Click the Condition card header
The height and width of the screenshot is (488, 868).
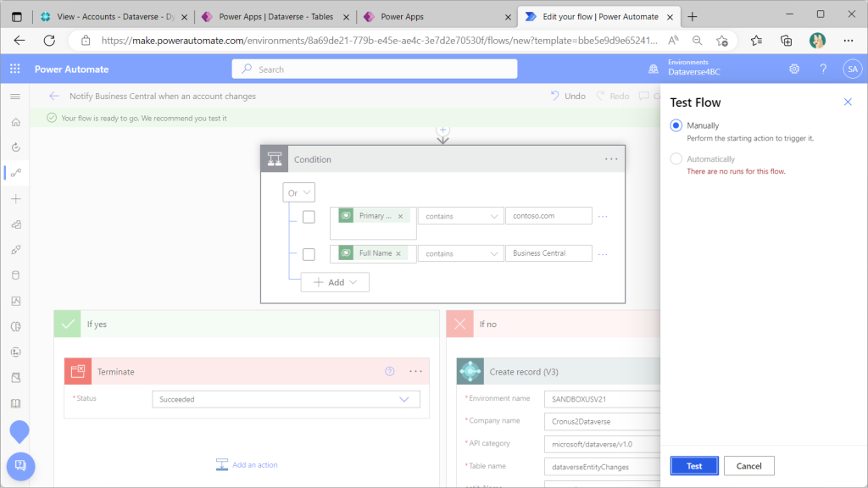click(442, 159)
